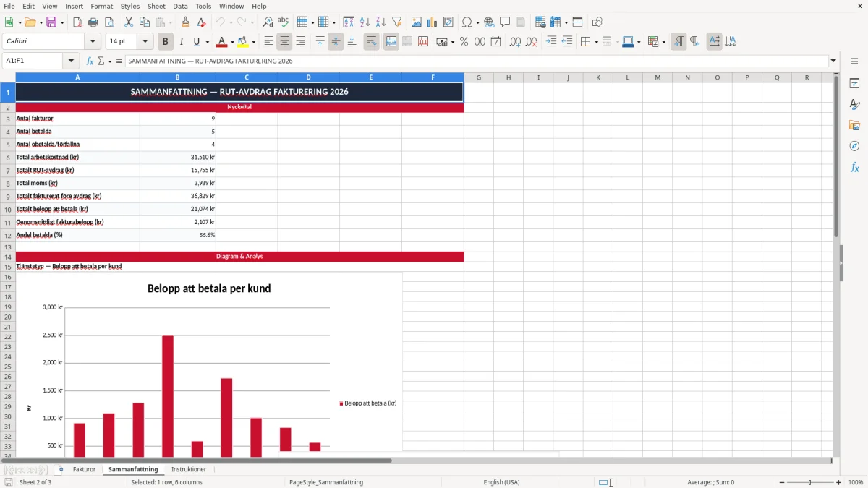
Task: Sort ascending icon in toolbar
Action: pyautogui.click(x=365, y=22)
